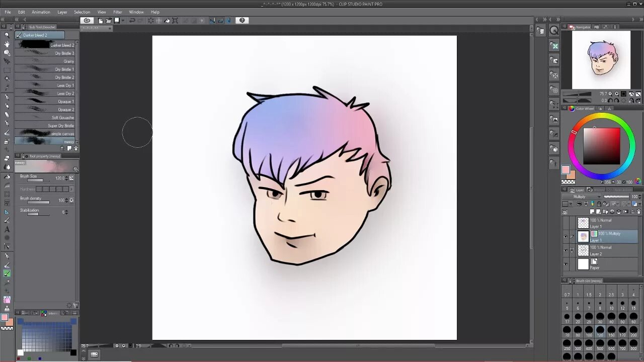Screen dimensions: 644x362
Task: Open the material folder with X icon
Action: 554,46
